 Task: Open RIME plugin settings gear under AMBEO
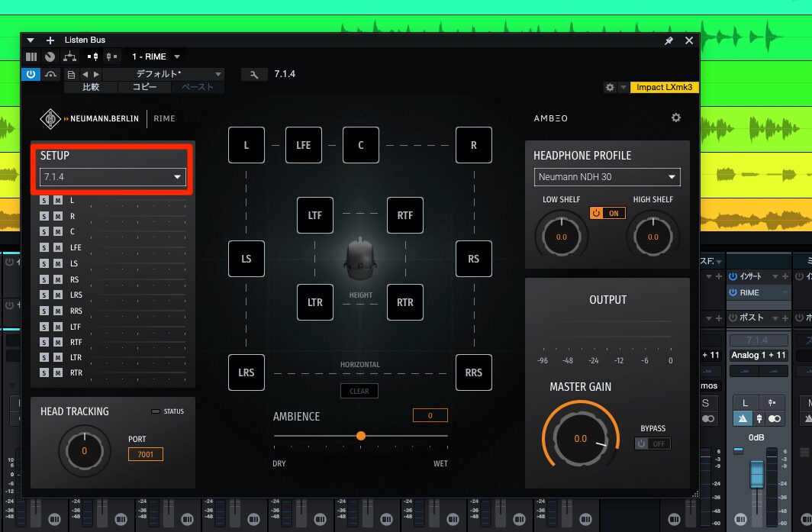[675, 118]
